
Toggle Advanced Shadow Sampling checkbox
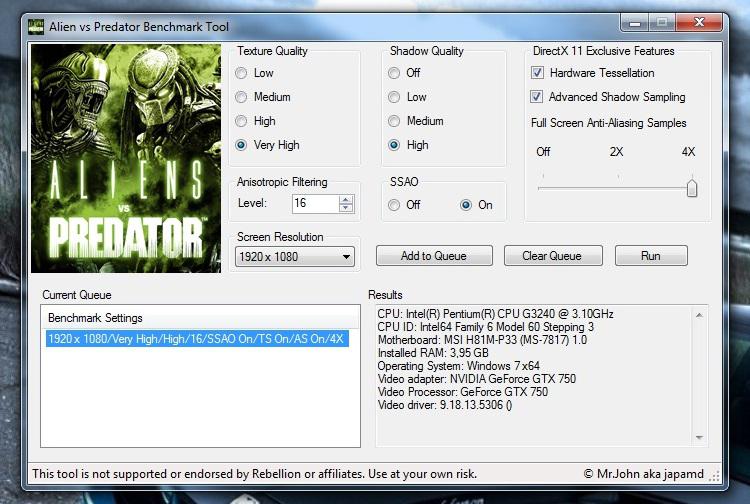[538, 97]
